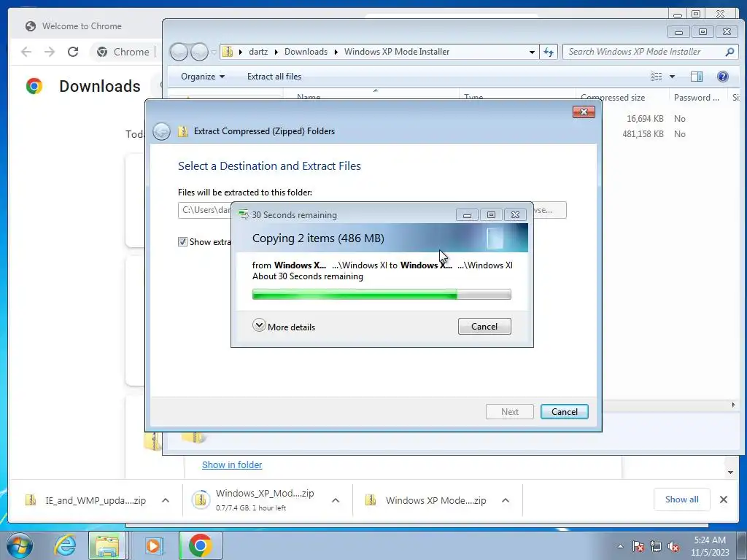Screen dimensions: 747x560
Task: Open Windows XP Mode....zip download item
Action: click(426, 500)
